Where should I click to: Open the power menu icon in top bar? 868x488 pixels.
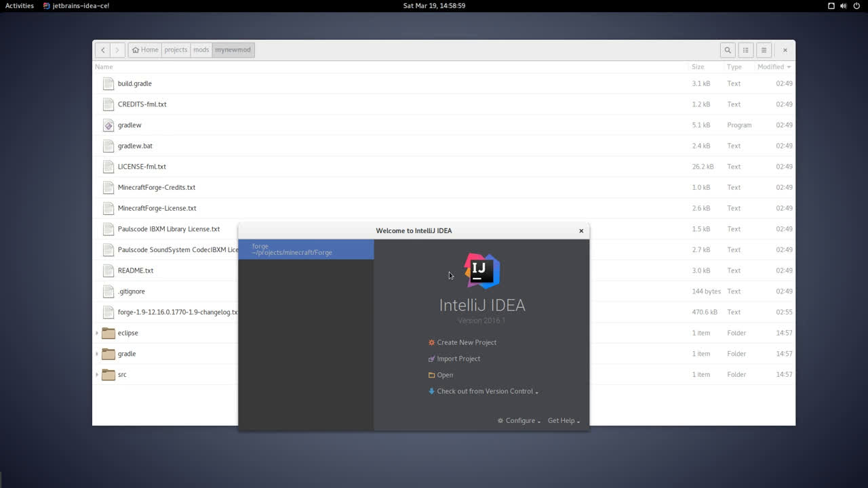856,5
